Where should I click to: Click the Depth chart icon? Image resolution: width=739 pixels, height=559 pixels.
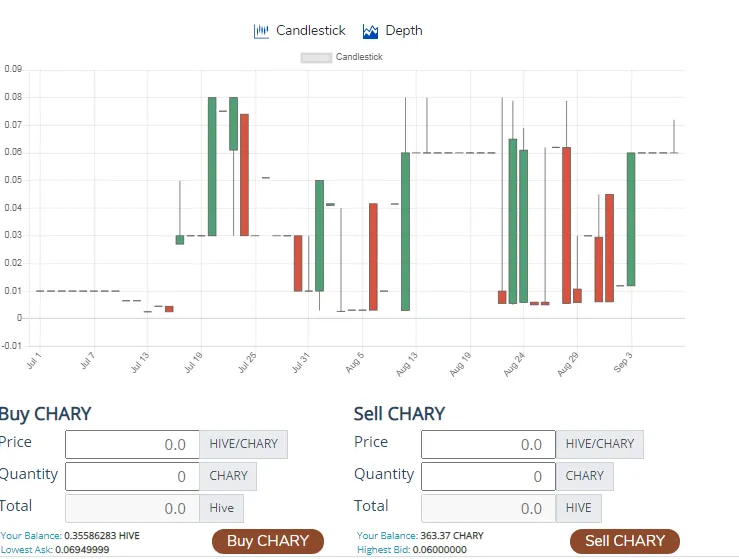[x=370, y=32]
